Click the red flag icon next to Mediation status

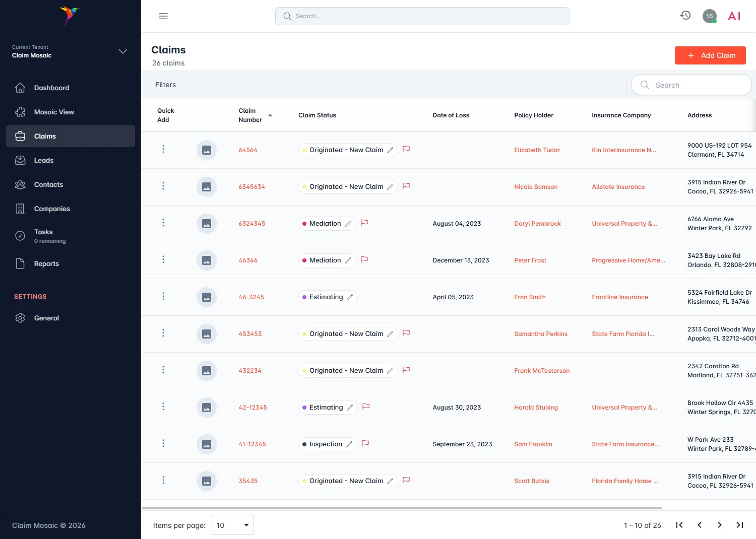[x=364, y=223]
